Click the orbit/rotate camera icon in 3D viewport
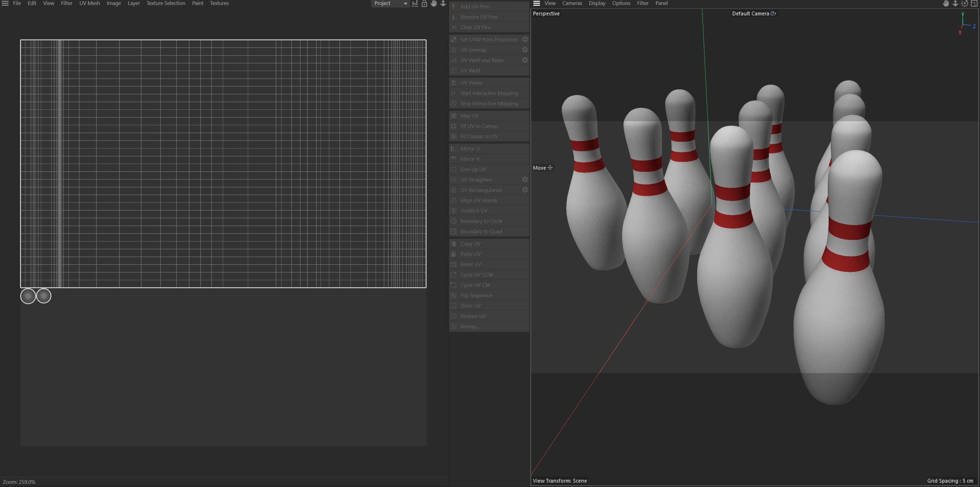This screenshot has width=980, height=487. [x=965, y=3]
